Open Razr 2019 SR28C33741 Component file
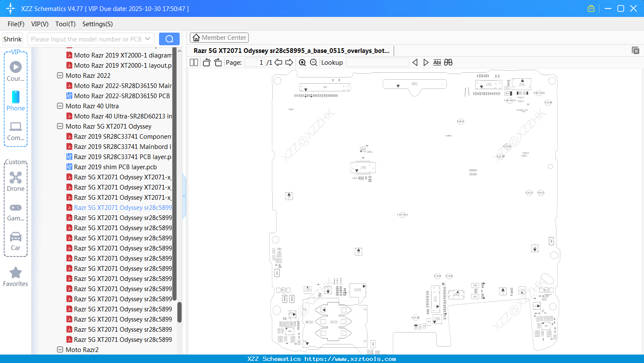Viewport: 644px width, 363px height. click(123, 137)
